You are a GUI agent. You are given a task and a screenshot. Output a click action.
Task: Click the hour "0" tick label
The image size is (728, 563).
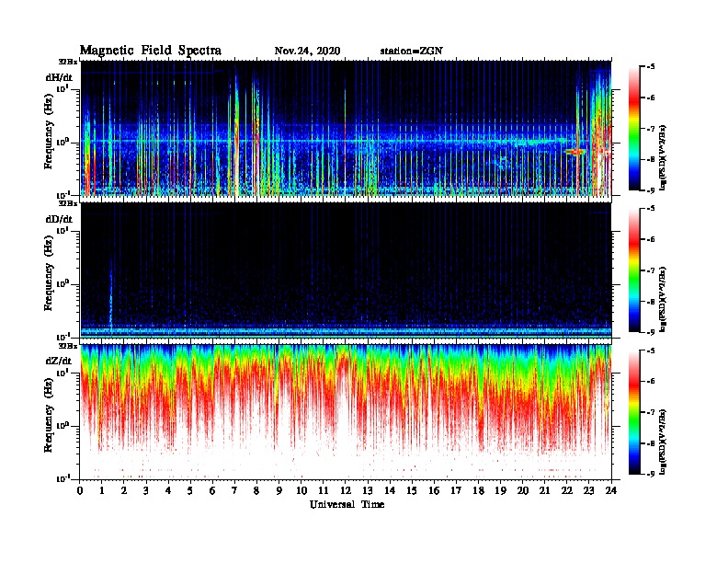(80, 491)
